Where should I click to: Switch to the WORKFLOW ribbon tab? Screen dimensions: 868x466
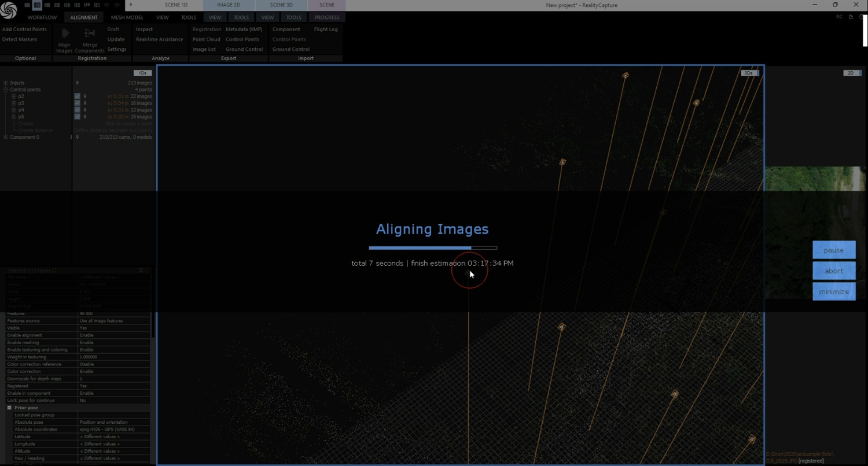coord(42,17)
